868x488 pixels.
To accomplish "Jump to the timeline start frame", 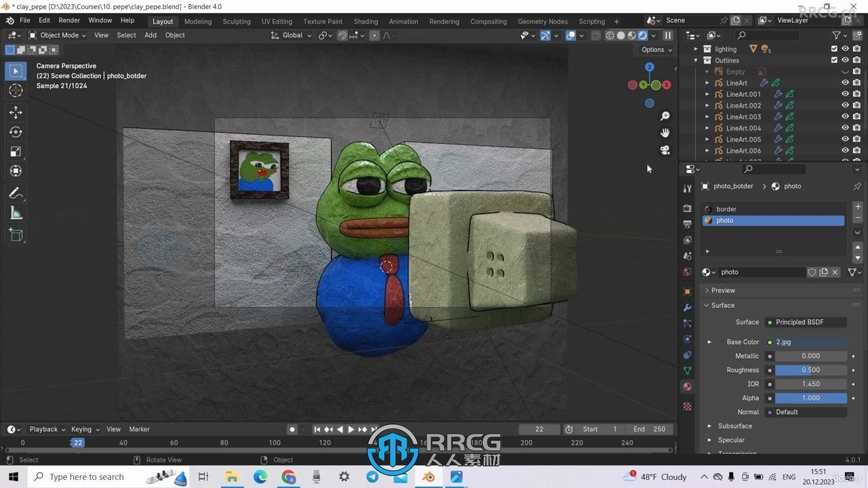I will point(317,429).
